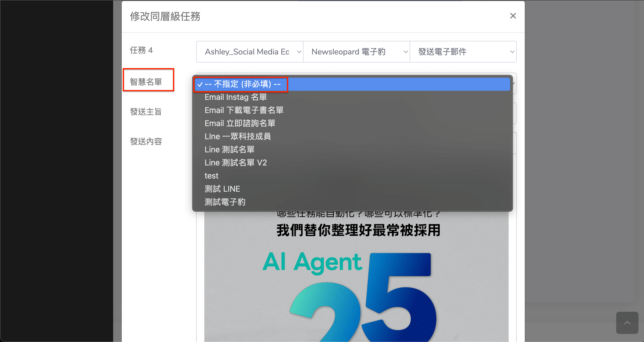Screen dimensions: 644x342
Task: Select Line 測試名單 option
Action: pos(229,150)
